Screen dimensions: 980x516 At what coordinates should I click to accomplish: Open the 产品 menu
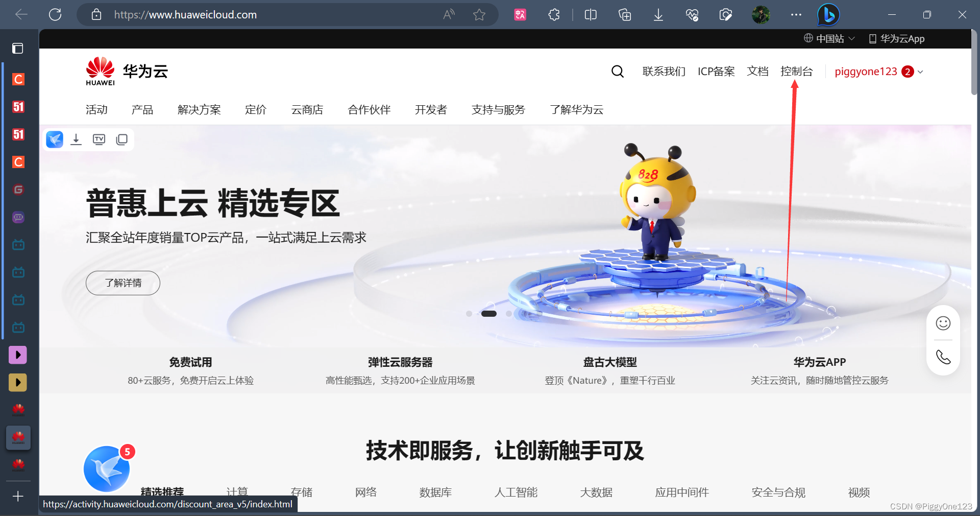click(142, 110)
